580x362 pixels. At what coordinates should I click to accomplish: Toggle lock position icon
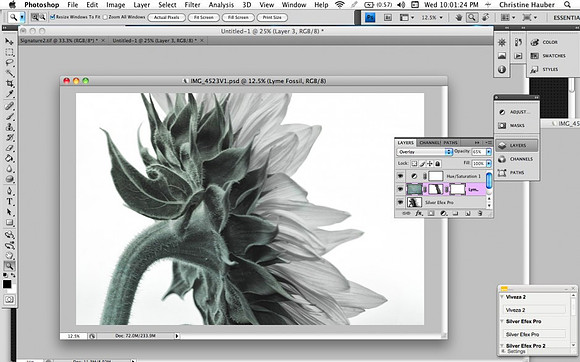tap(430, 163)
